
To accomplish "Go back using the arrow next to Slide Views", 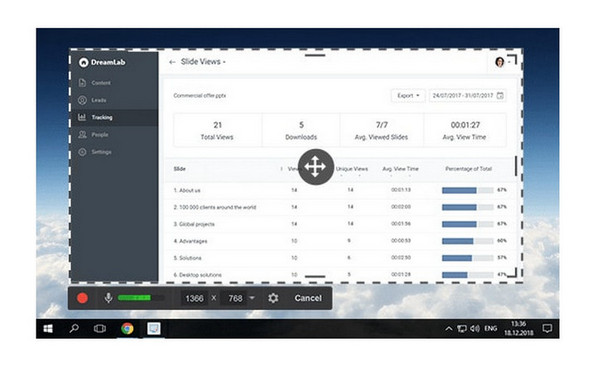I will point(172,62).
